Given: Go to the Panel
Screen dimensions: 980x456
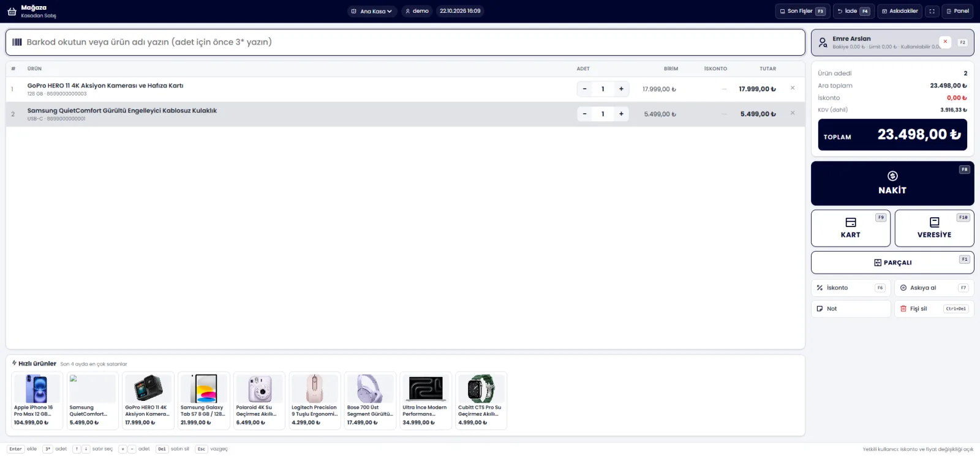Looking at the screenshot, I should click(x=957, y=11).
